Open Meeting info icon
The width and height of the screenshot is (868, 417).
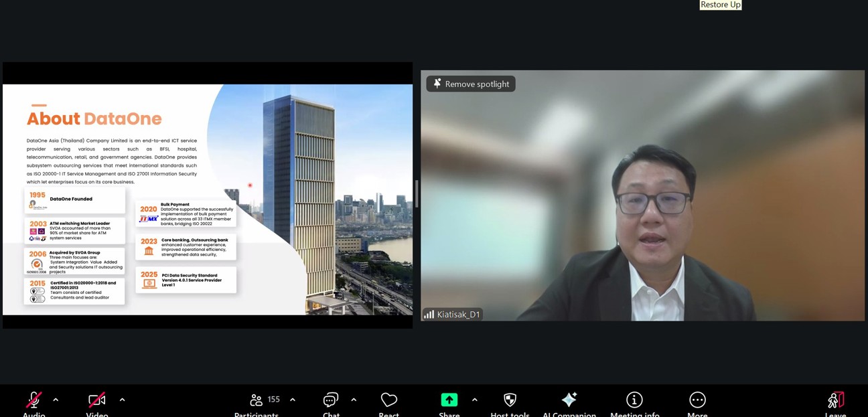[634, 400]
